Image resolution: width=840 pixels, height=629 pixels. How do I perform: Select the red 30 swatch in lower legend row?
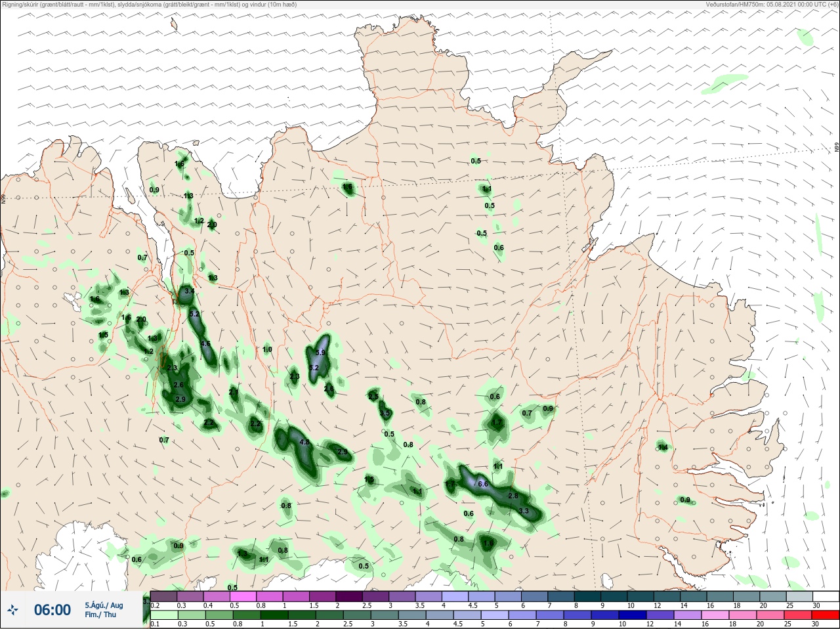(826, 615)
